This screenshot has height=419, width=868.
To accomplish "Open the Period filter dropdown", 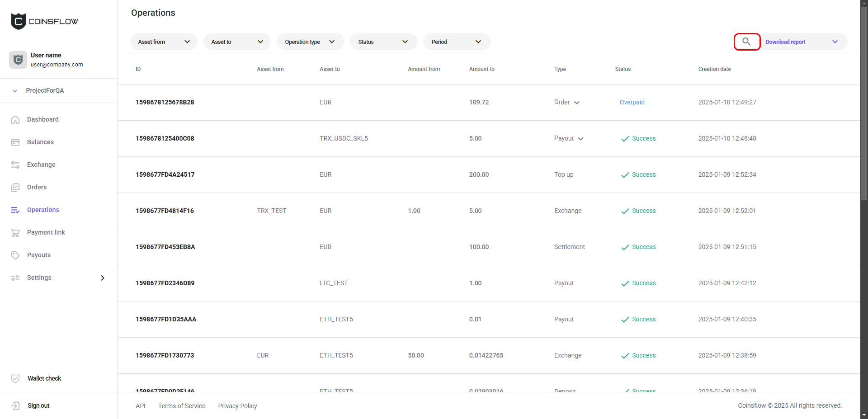I will pyautogui.click(x=457, y=42).
